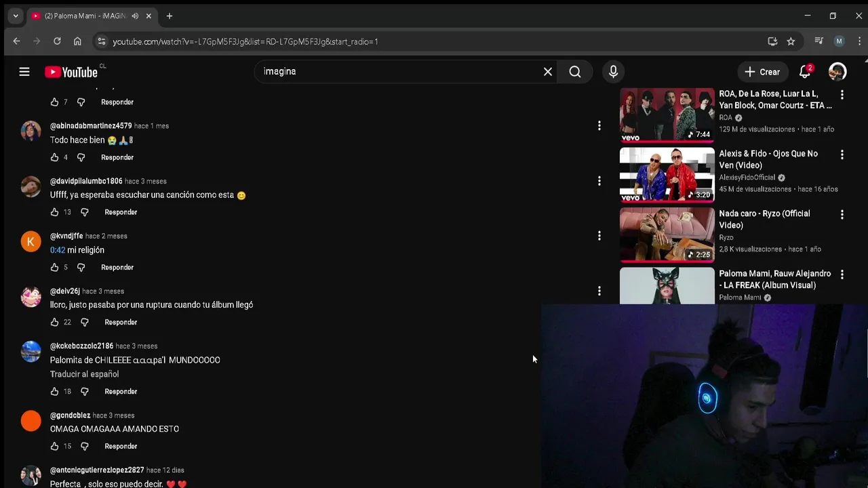This screenshot has width=868, height=488.
Task: Click the magnifying glass search button
Action: coord(575,71)
